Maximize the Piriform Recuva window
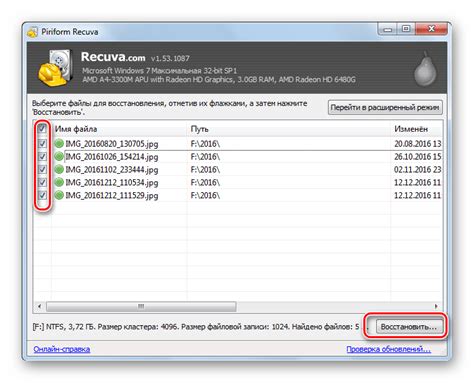The height and width of the screenshot is (383, 474). coord(405,29)
